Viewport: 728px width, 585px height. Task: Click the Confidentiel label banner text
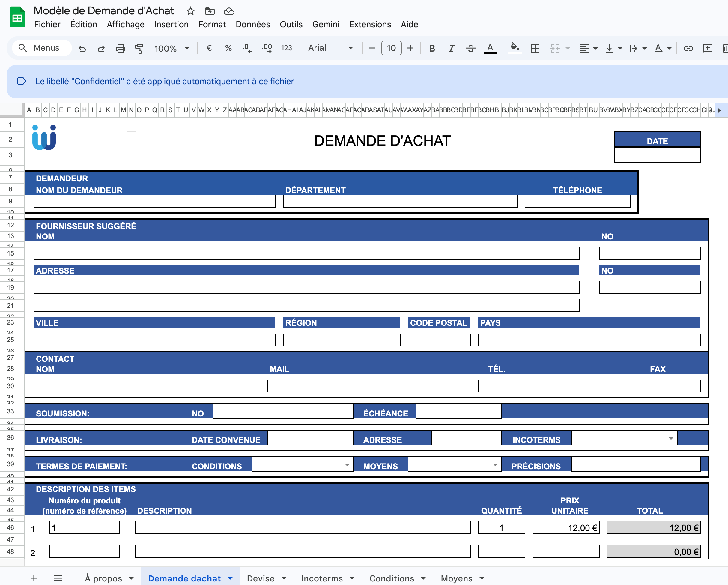[x=164, y=81]
